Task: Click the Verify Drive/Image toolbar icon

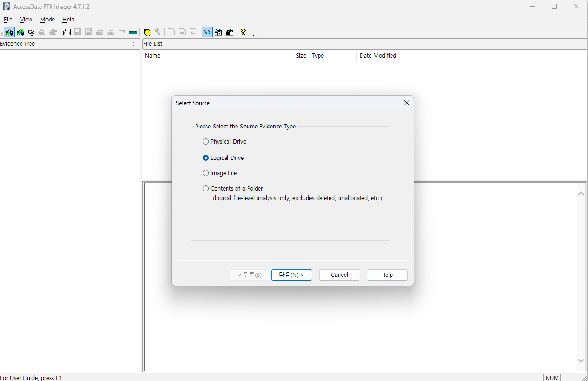Action: pyautogui.click(x=121, y=32)
